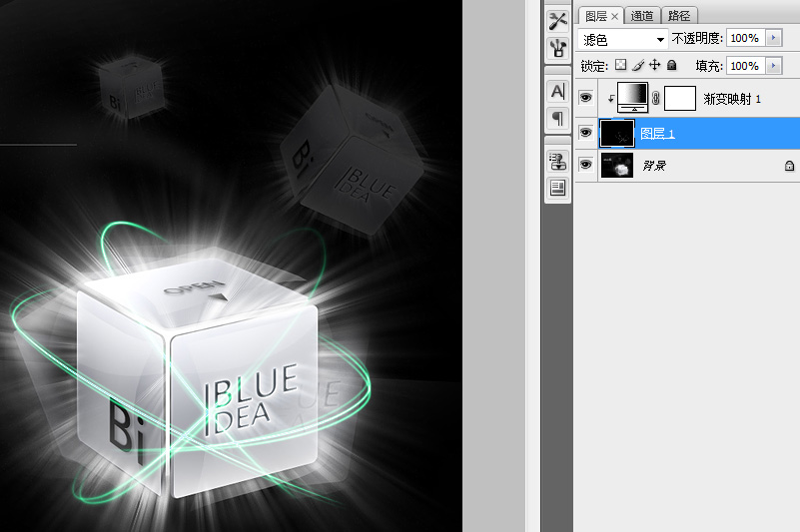Click the 背景 layer thumbnail
Image resolution: width=800 pixels, height=532 pixels.
click(617, 166)
